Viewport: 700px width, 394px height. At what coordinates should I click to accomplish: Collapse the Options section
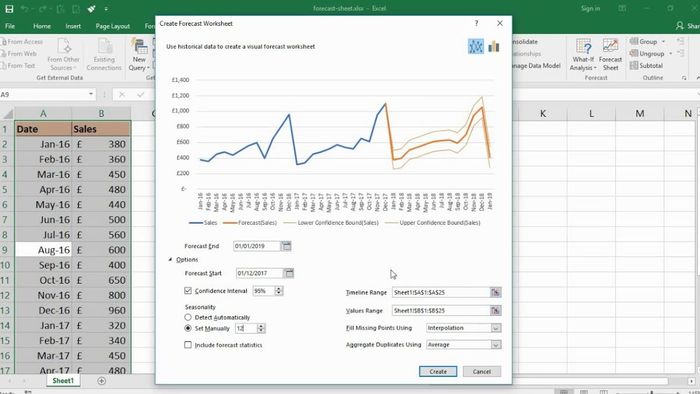(170, 259)
